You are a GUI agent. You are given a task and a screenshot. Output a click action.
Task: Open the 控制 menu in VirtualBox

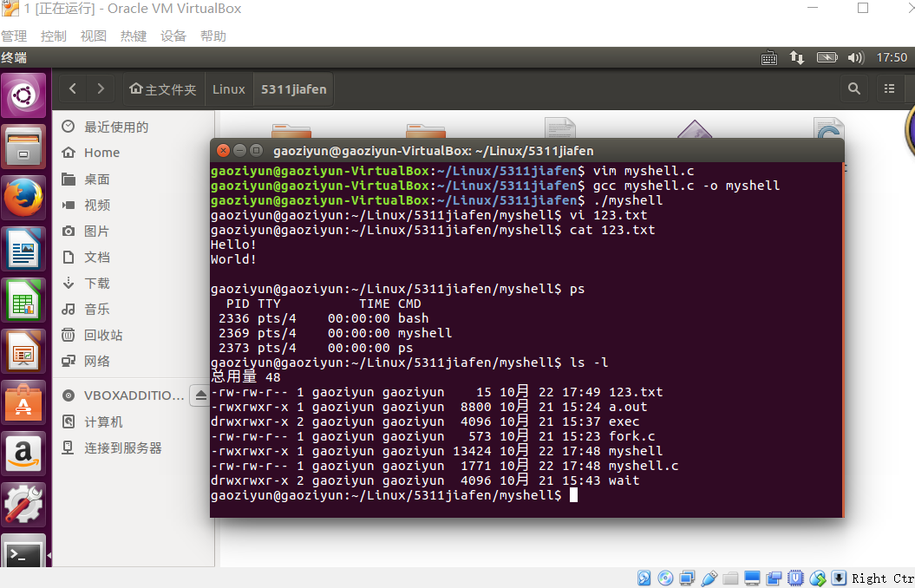tap(54, 36)
